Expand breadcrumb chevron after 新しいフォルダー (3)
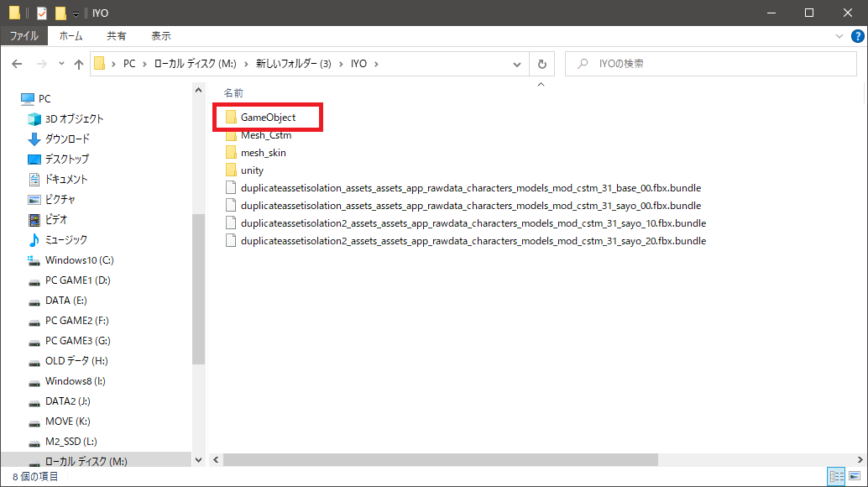868x487 pixels. click(x=341, y=64)
